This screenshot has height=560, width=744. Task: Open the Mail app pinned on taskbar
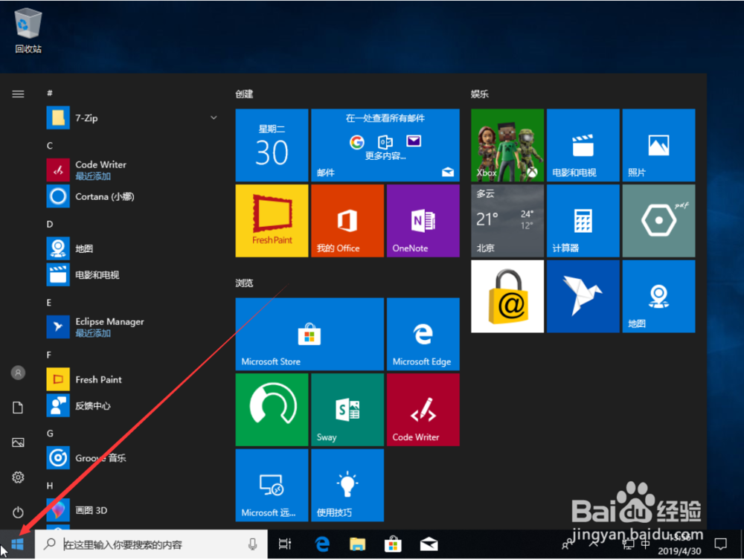pos(428,544)
